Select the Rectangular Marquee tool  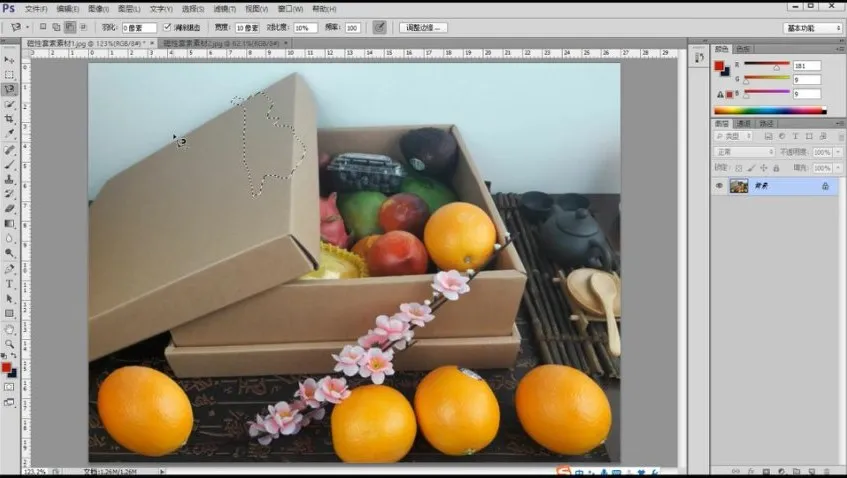tap(9, 75)
